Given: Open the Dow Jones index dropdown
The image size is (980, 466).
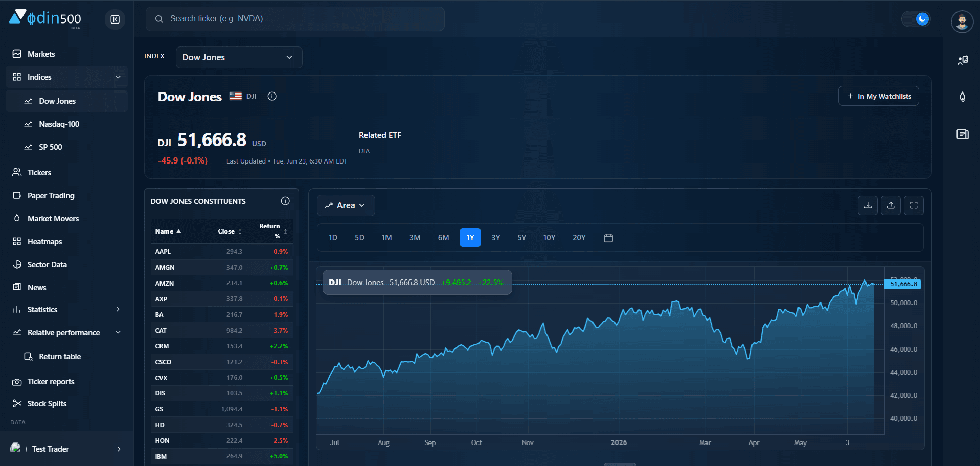Looking at the screenshot, I should click(x=239, y=57).
